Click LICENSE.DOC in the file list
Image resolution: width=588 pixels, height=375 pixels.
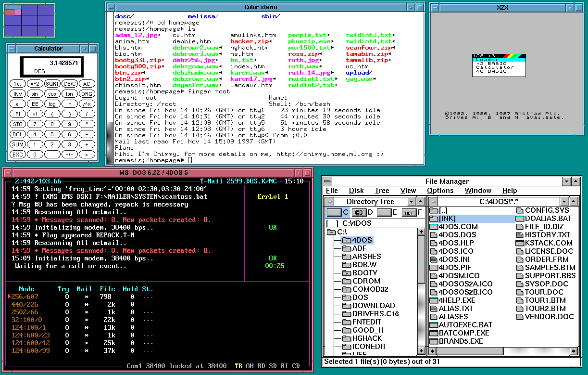point(549,251)
